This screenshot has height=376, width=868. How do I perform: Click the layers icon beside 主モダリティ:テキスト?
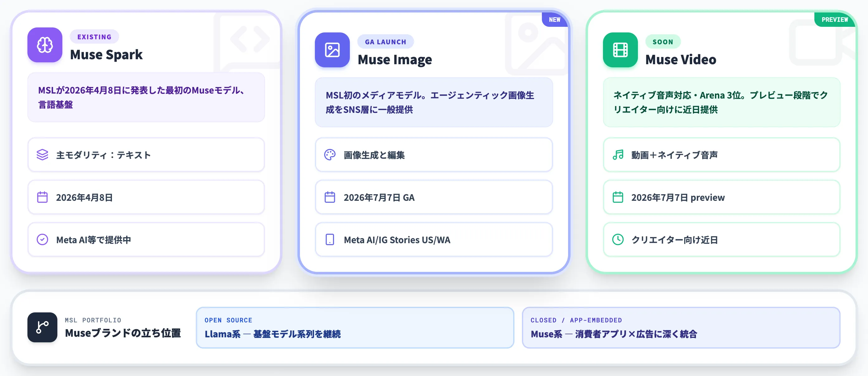42,155
